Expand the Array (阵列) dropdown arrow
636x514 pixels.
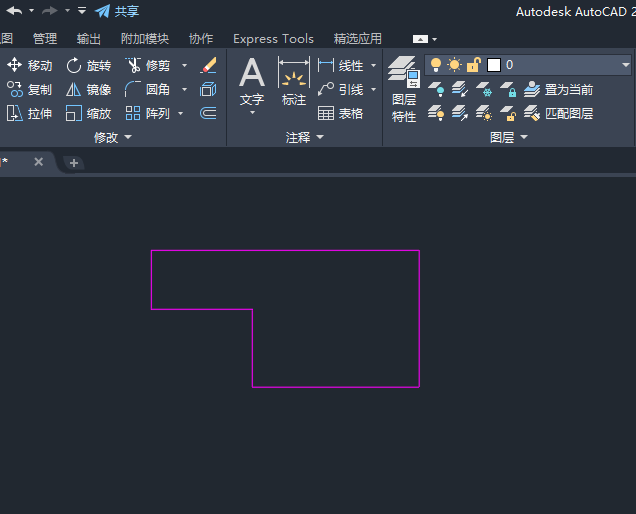(180, 113)
